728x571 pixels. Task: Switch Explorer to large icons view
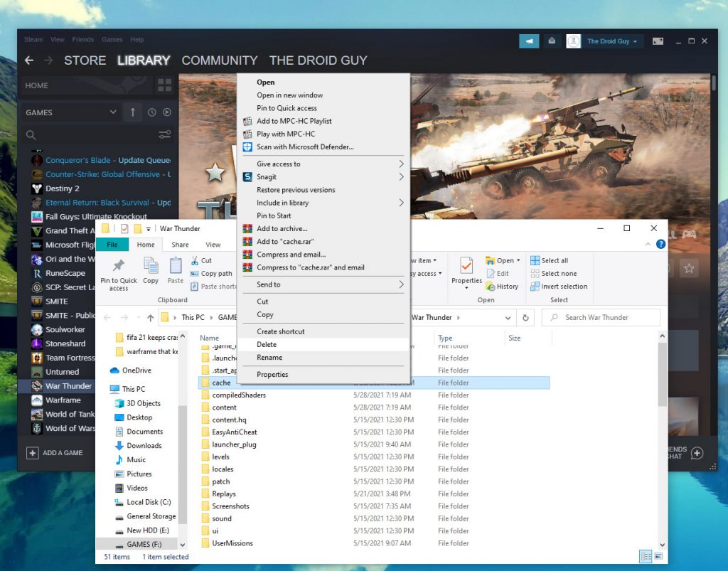coord(658,556)
